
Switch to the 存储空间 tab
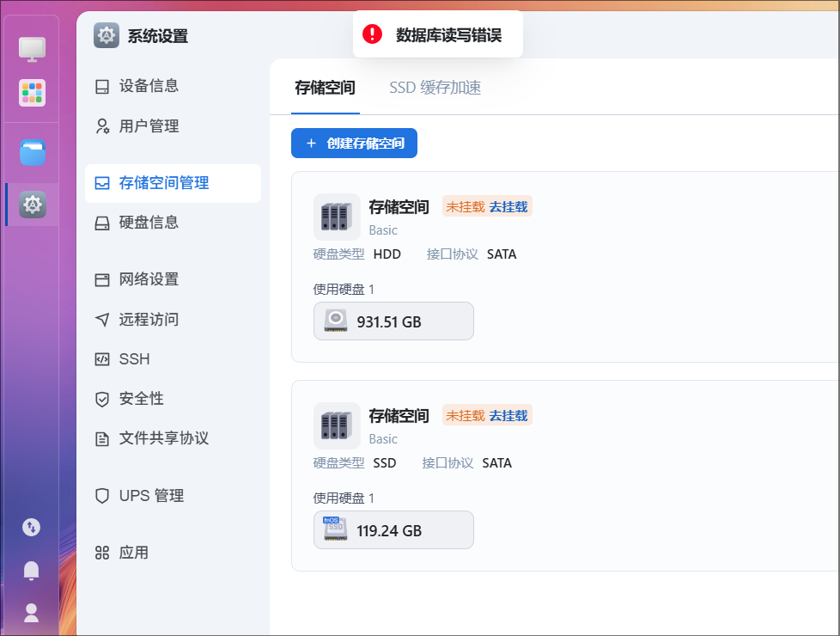point(326,88)
